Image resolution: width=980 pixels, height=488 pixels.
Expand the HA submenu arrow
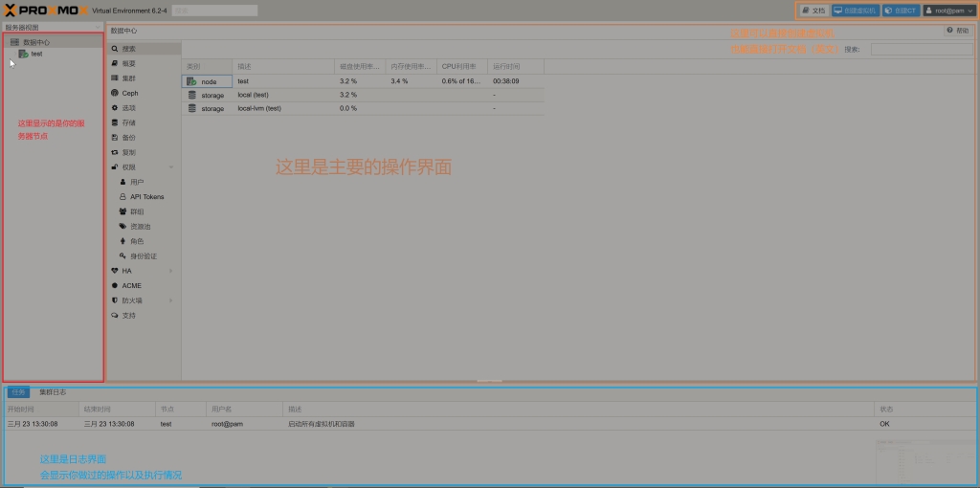171,271
